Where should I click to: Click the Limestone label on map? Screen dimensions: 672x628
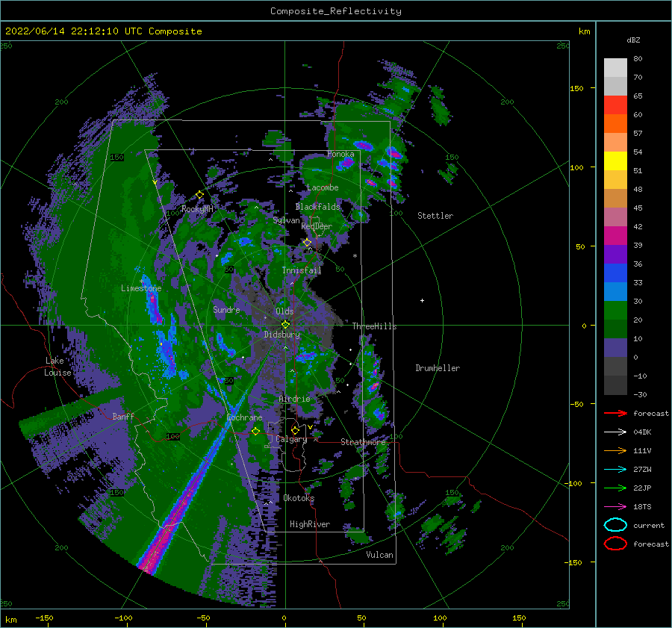[x=141, y=288]
